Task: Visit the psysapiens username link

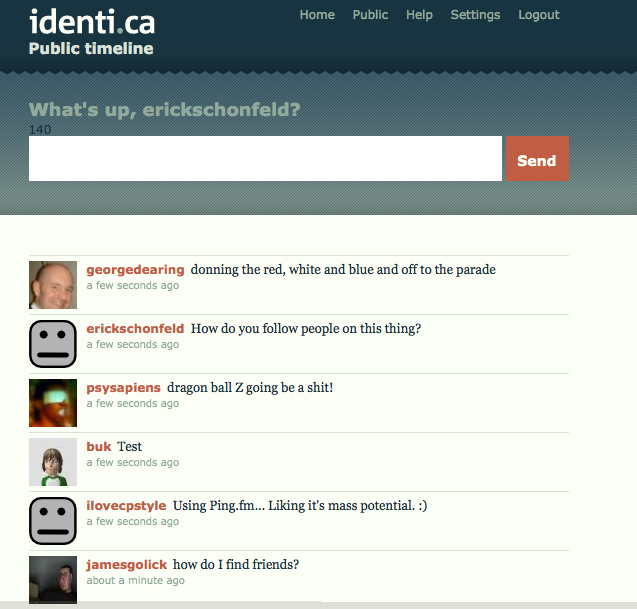Action: coord(123,388)
